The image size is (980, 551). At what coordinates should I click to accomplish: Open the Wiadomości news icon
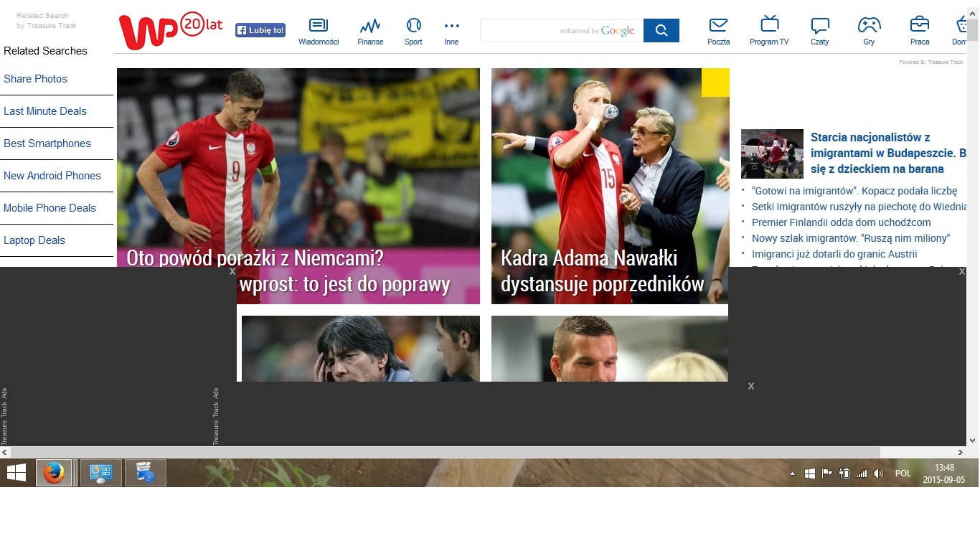click(318, 27)
